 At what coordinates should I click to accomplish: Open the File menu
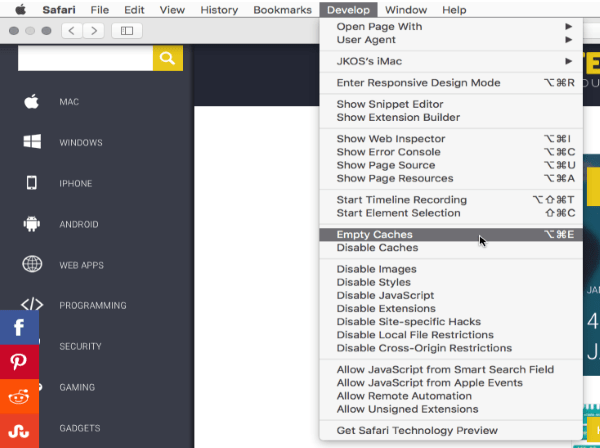click(99, 10)
